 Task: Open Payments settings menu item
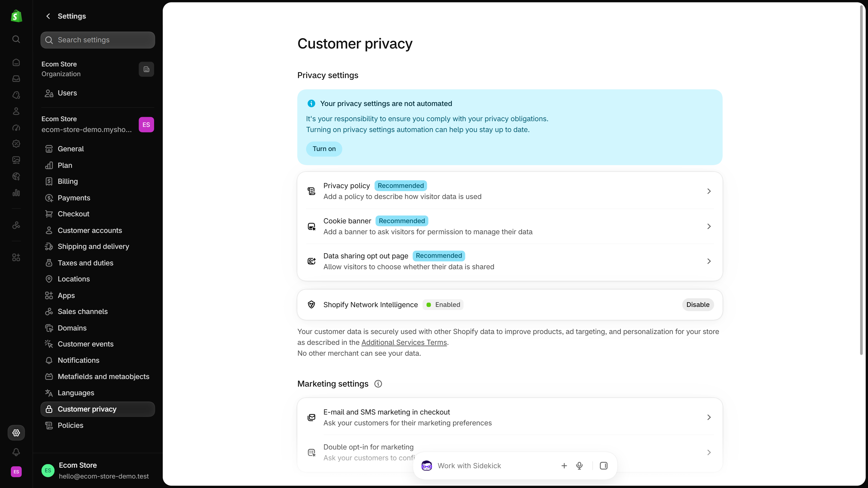coord(98,198)
